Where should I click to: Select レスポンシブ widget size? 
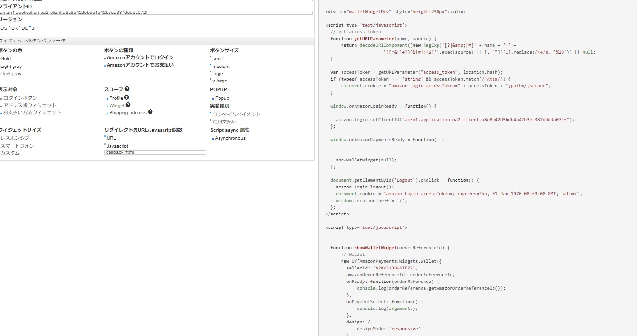tap(14, 138)
